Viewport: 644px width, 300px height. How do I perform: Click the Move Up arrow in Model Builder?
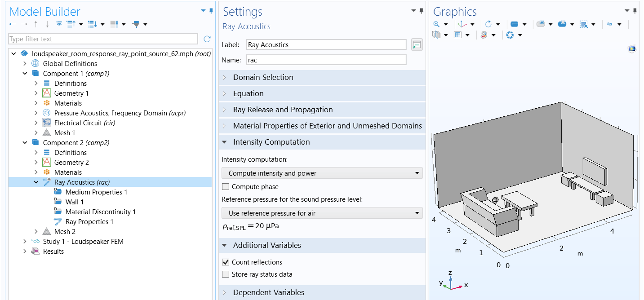[x=36, y=24]
